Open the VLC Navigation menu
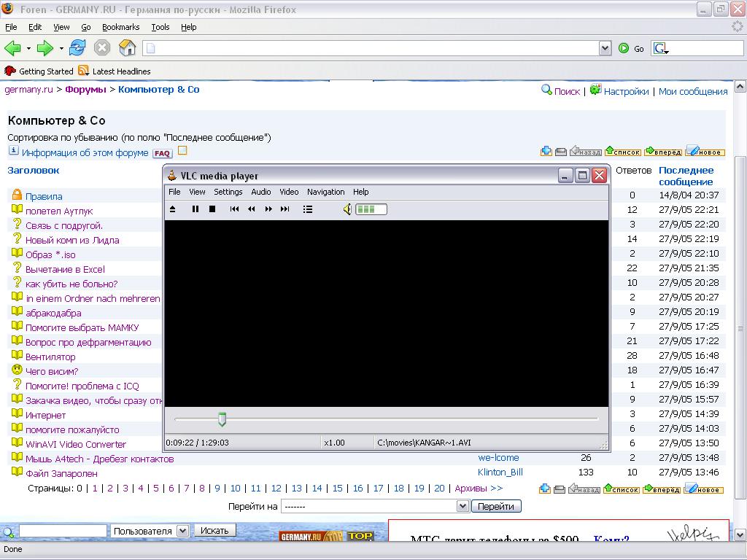 pyautogui.click(x=326, y=192)
